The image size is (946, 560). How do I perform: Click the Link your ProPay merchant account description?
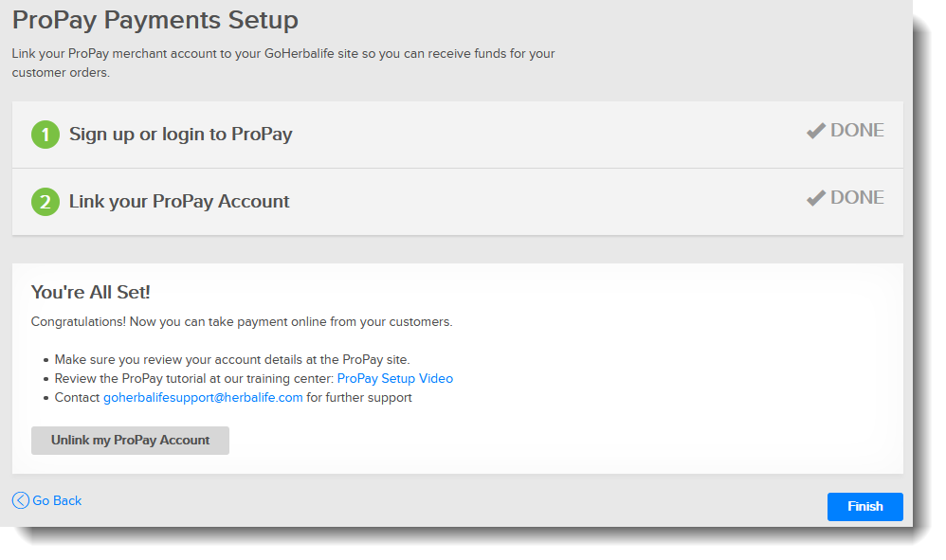pos(282,54)
